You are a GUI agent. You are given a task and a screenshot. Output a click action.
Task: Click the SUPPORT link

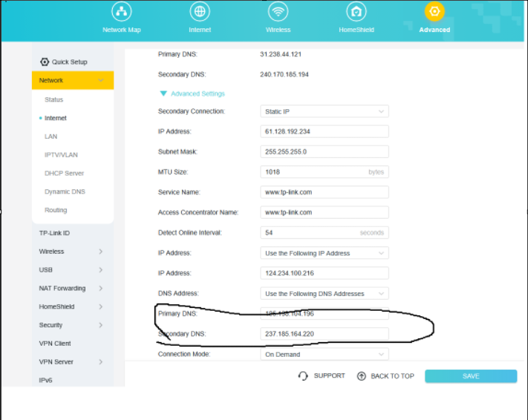329,375
